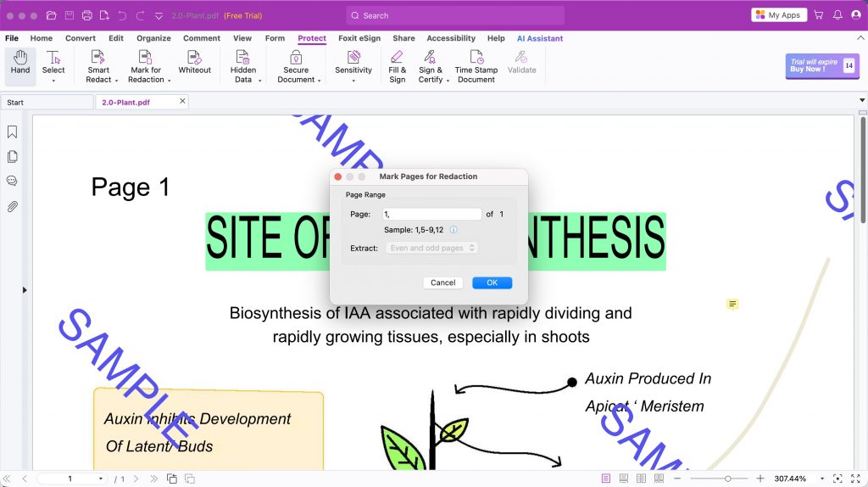Switch to the Comment tab
The height and width of the screenshot is (487, 868).
[202, 38]
